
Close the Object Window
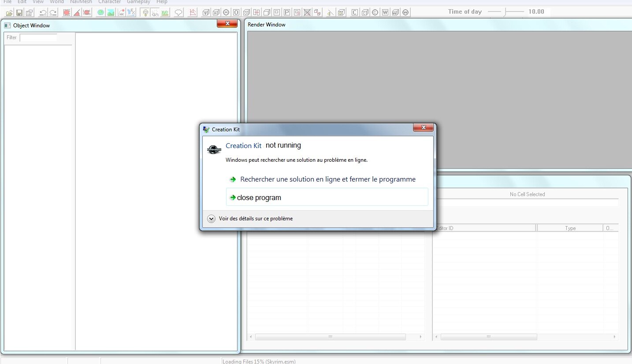(227, 24)
